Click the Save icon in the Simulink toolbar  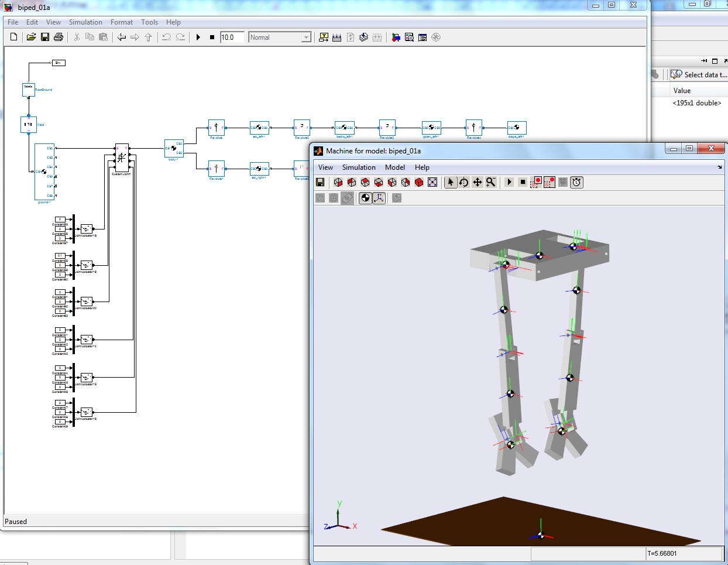[x=45, y=37]
